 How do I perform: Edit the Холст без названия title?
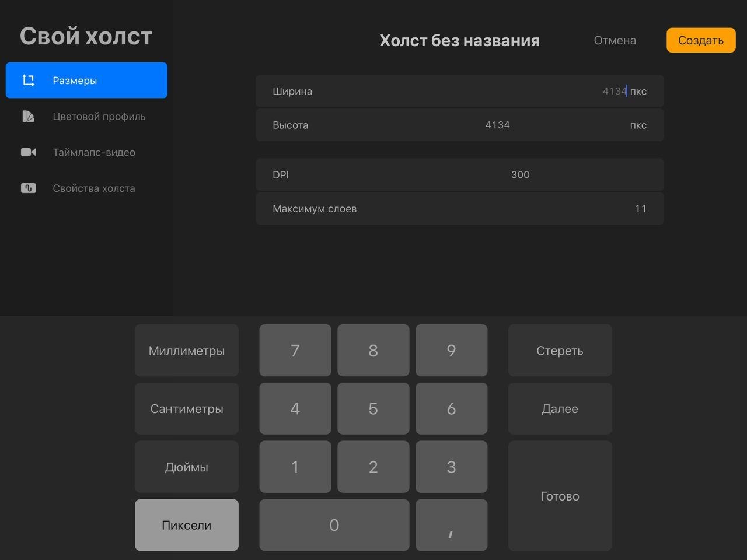(x=459, y=40)
